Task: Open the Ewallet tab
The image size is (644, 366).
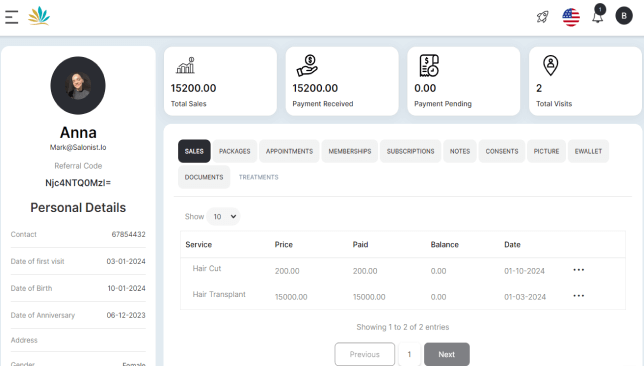Action: (x=588, y=151)
